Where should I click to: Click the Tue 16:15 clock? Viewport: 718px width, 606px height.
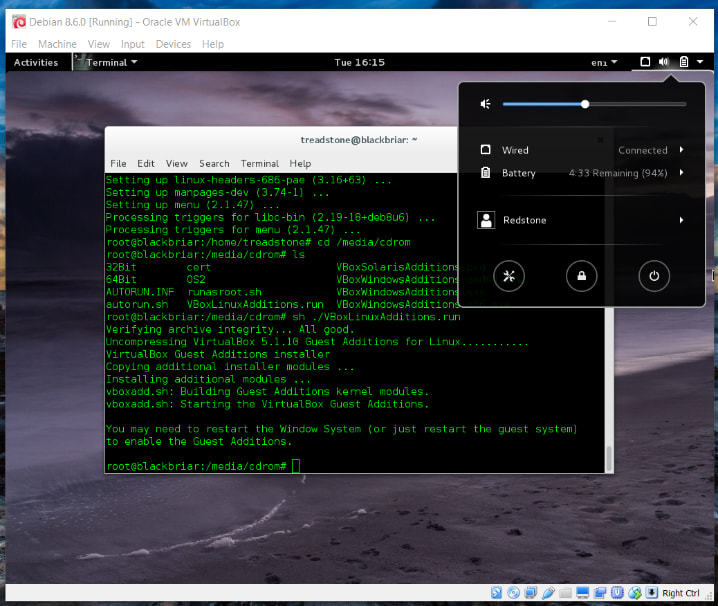(359, 62)
